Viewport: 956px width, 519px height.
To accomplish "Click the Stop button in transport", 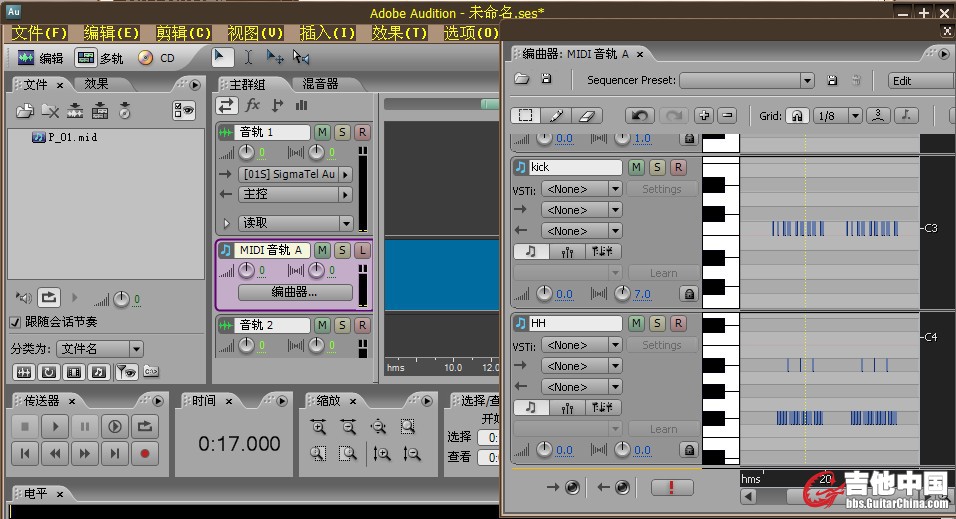I will 24,426.
